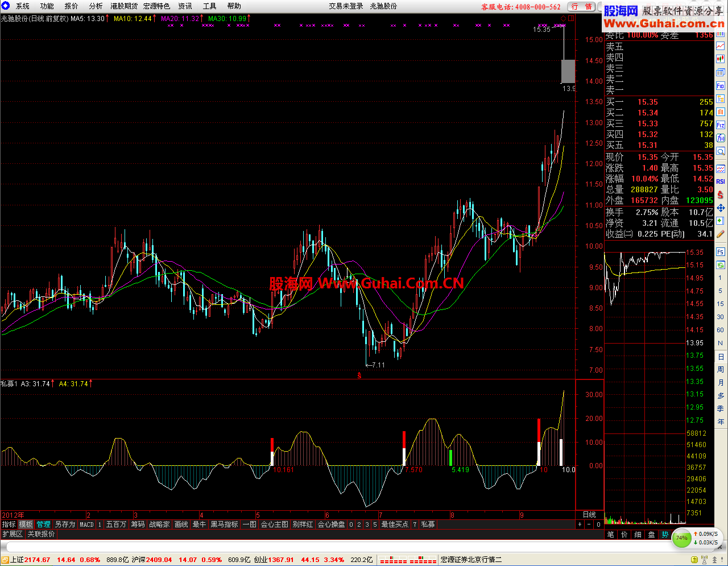This screenshot has height=566, width=728.
Task: Click the index icon beside 上证 in status bar
Action: pyautogui.click(x=5, y=560)
